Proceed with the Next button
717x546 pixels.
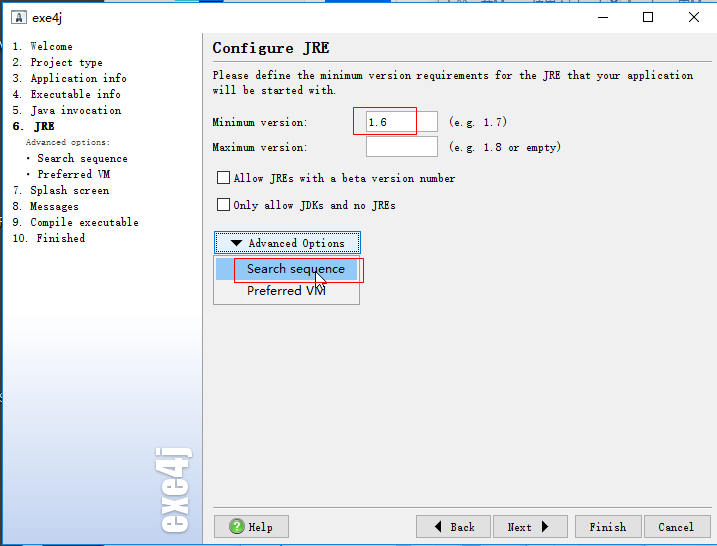pos(529,527)
